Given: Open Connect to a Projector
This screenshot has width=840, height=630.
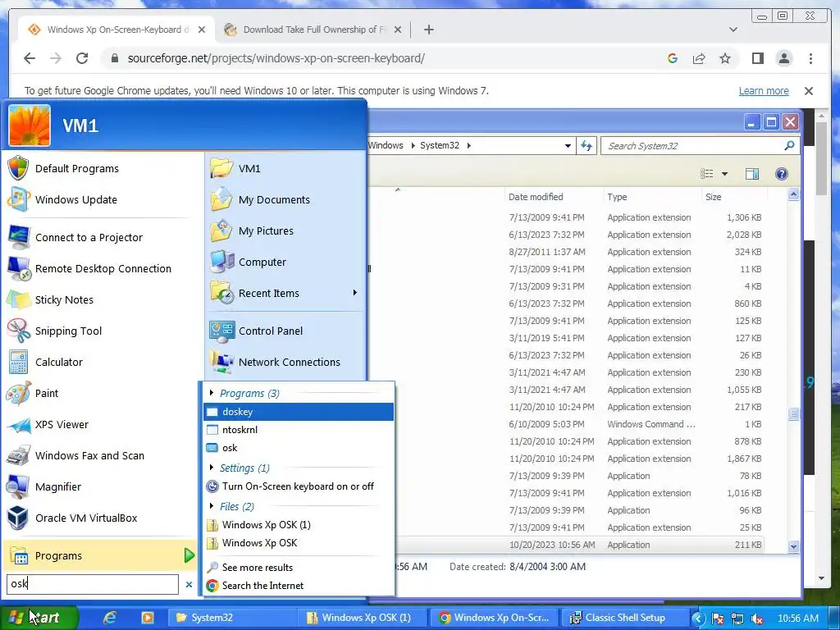Looking at the screenshot, I should (x=89, y=237).
